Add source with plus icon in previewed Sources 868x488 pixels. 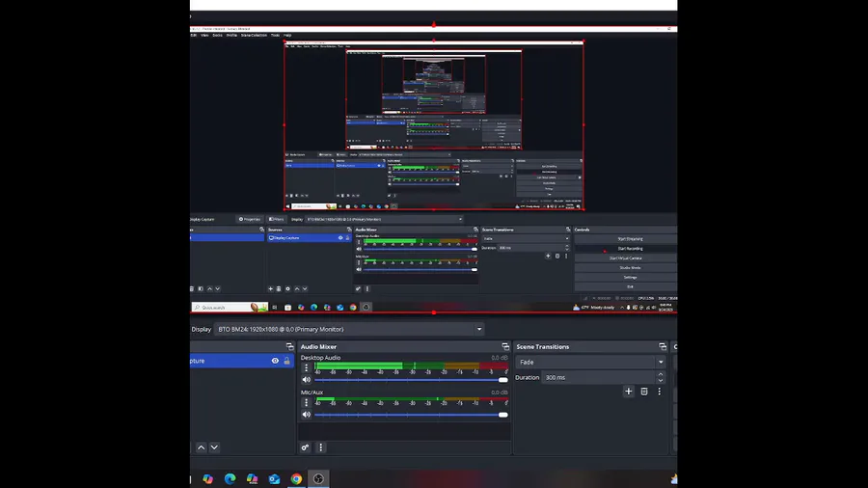tap(271, 288)
